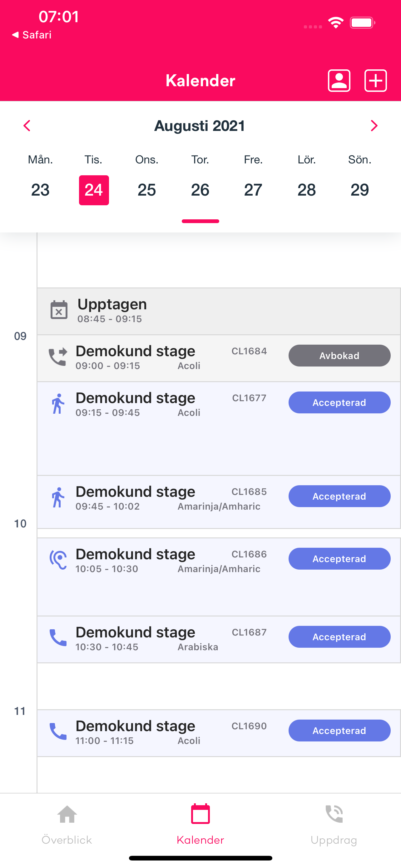The image size is (401, 868).
Task: Go to previous week with left chevron
Action: [x=27, y=126]
